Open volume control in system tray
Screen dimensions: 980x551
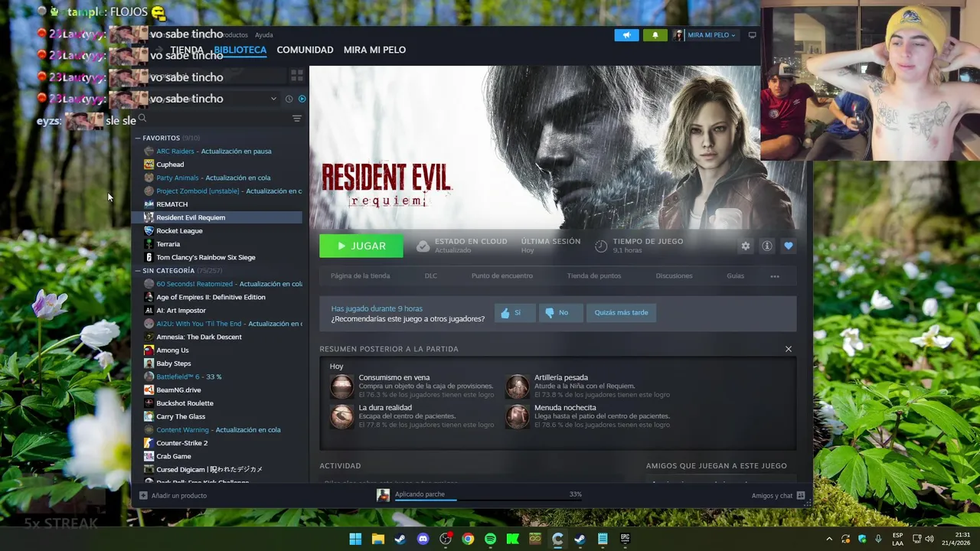[929, 540]
